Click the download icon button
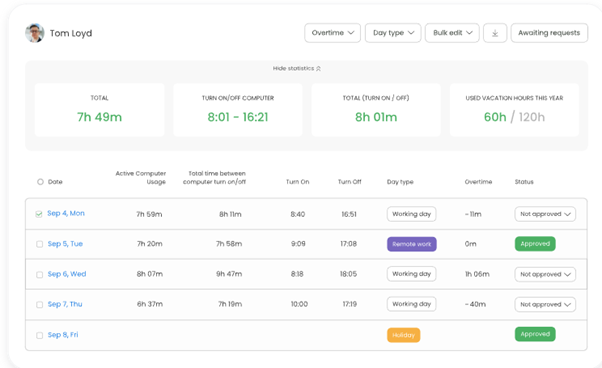Image resolution: width=602 pixels, height=368 pixels. [495, 33]
